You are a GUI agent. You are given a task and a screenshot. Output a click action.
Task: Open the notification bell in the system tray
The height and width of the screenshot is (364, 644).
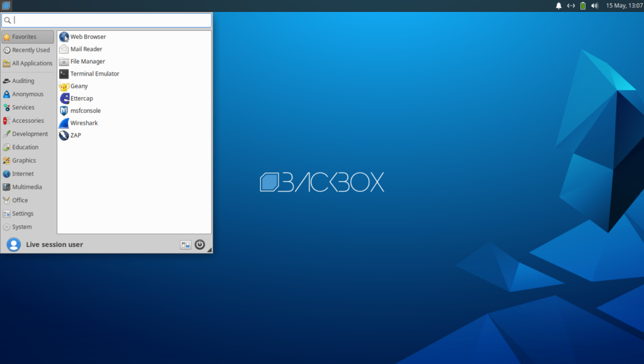(x=558, y=6)
